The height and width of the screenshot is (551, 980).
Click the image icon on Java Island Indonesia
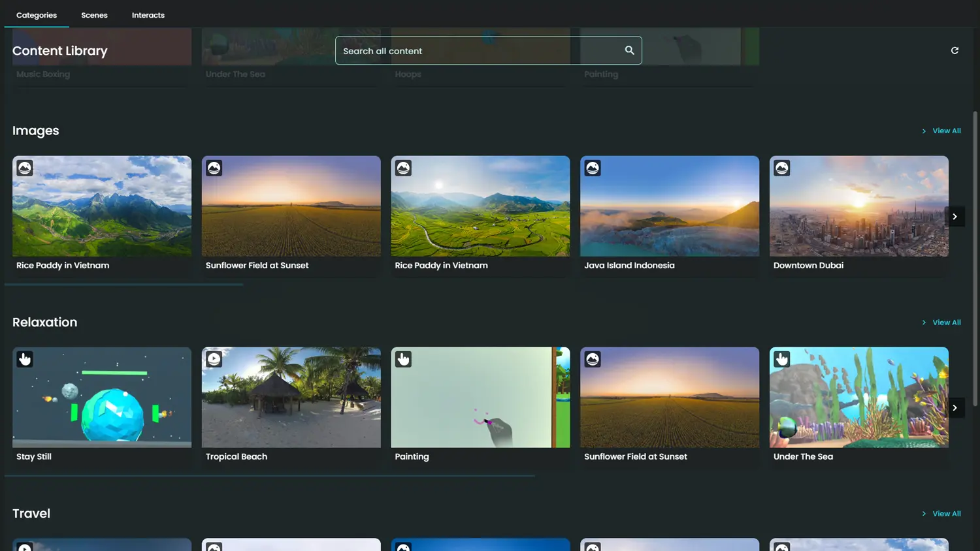click(593, 168)
